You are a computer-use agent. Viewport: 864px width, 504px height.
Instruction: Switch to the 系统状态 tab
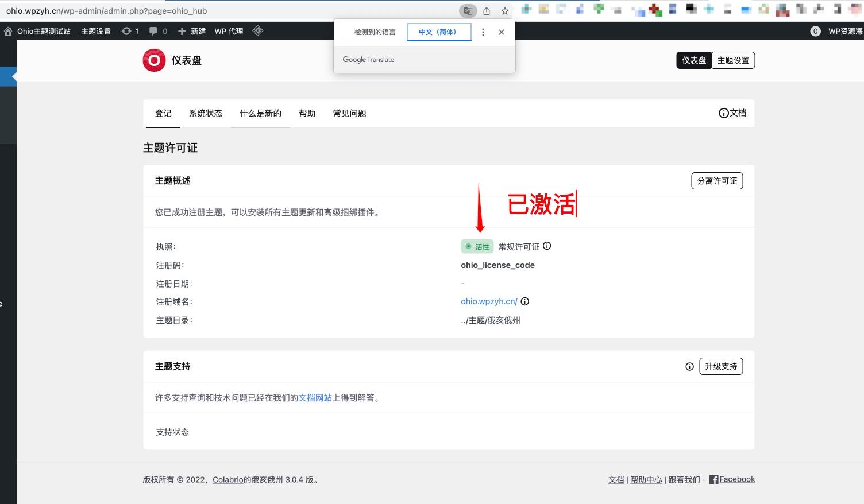pos(206,113)
